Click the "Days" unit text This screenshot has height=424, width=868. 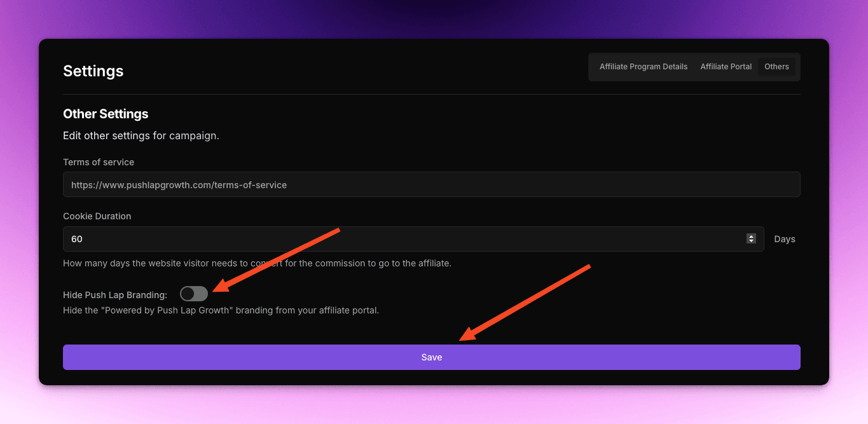tap(784, 239)
